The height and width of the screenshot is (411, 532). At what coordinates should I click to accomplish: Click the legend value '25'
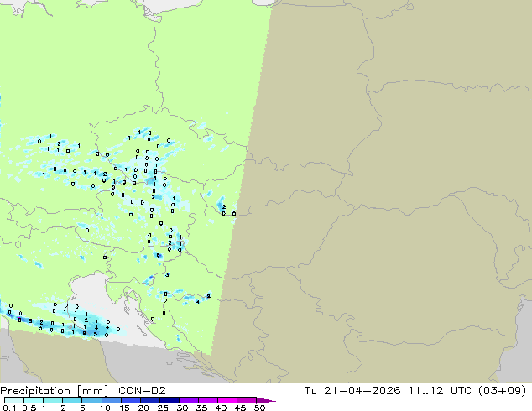(x=163, y=408)
